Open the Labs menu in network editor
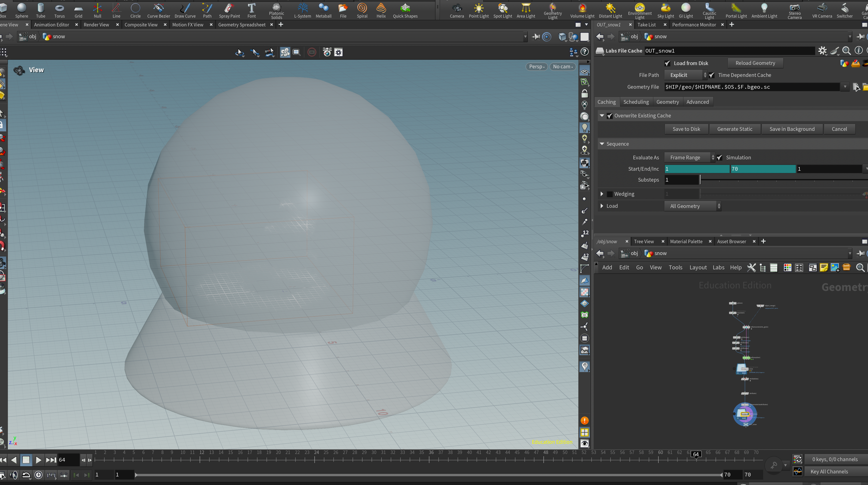Screen dimensions: 868x485 point(718,268)
